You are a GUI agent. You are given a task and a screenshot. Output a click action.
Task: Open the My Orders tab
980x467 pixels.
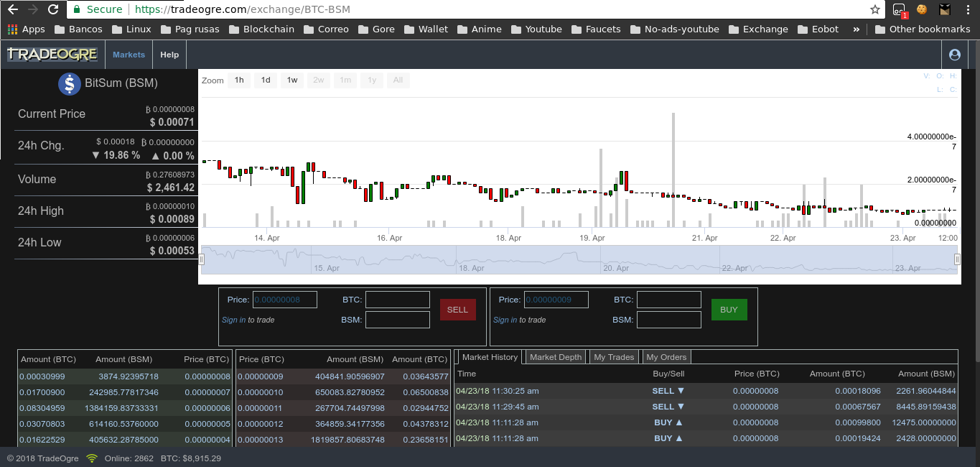666,357
